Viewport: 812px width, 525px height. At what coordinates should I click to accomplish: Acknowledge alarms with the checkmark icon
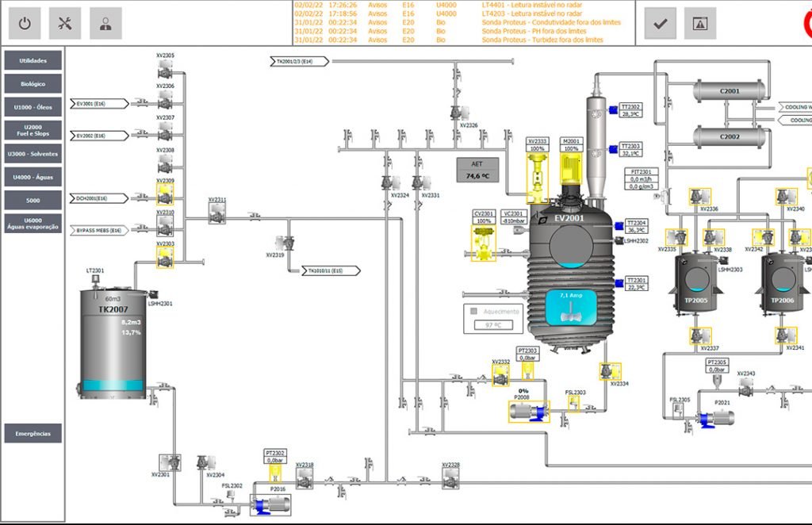[660, 24]
